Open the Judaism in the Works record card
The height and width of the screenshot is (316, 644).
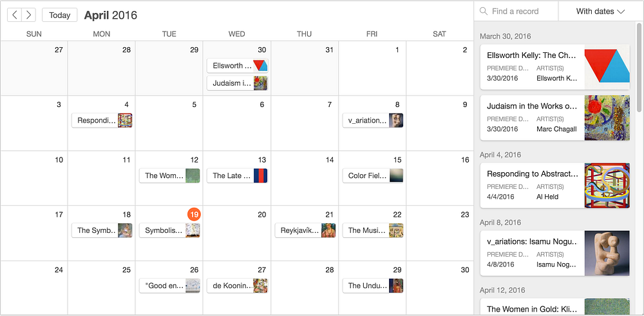[555, 117]
